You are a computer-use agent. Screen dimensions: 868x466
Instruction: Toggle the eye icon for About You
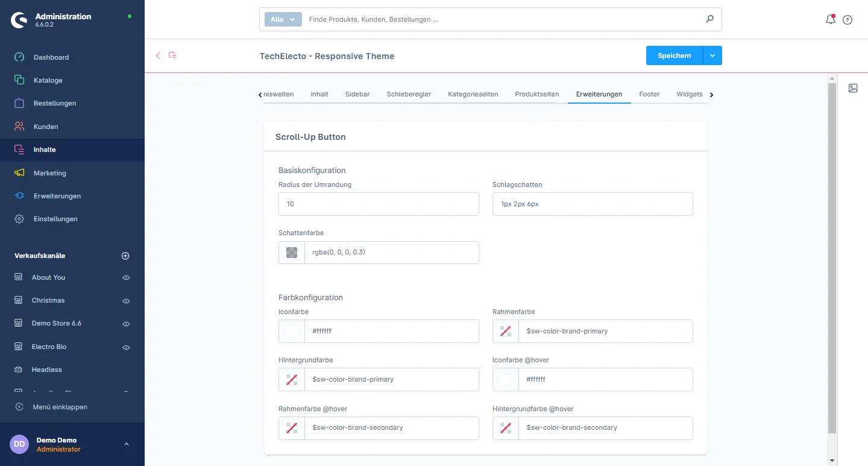(126, 278)
